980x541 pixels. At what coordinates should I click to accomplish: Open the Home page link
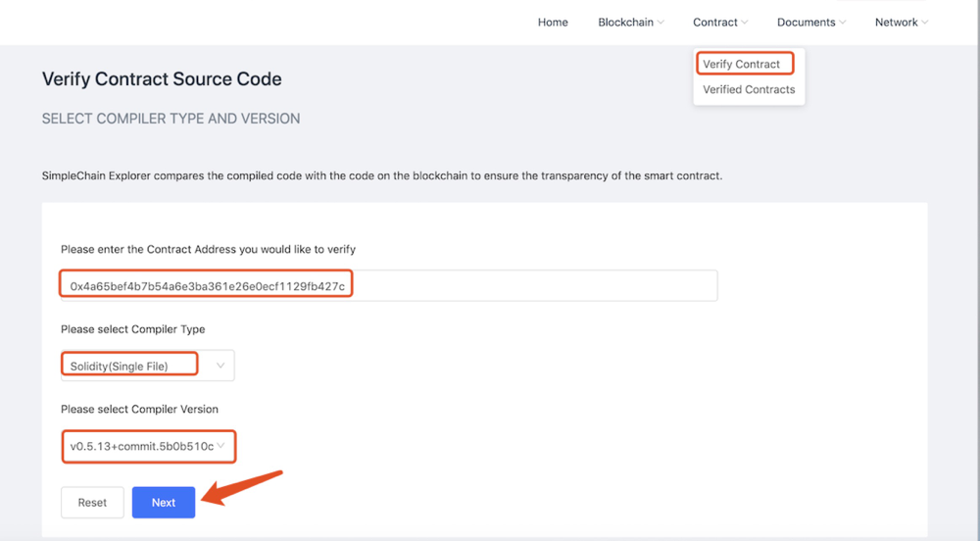click(553, 23)
